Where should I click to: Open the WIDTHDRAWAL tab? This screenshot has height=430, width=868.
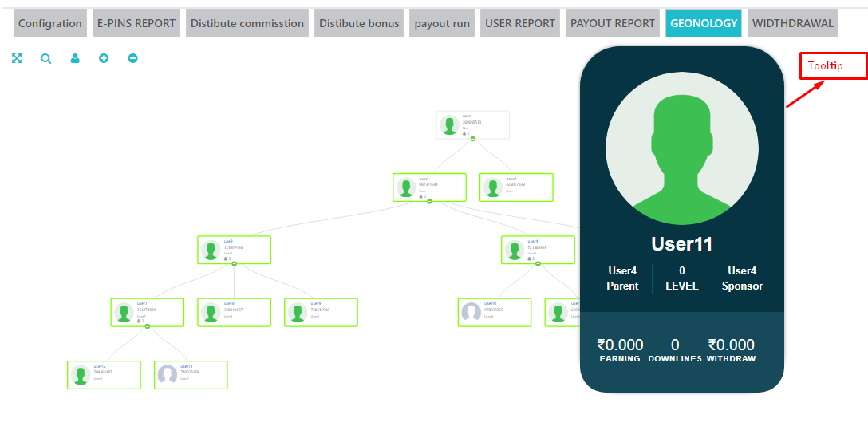(x=792, y=23)
